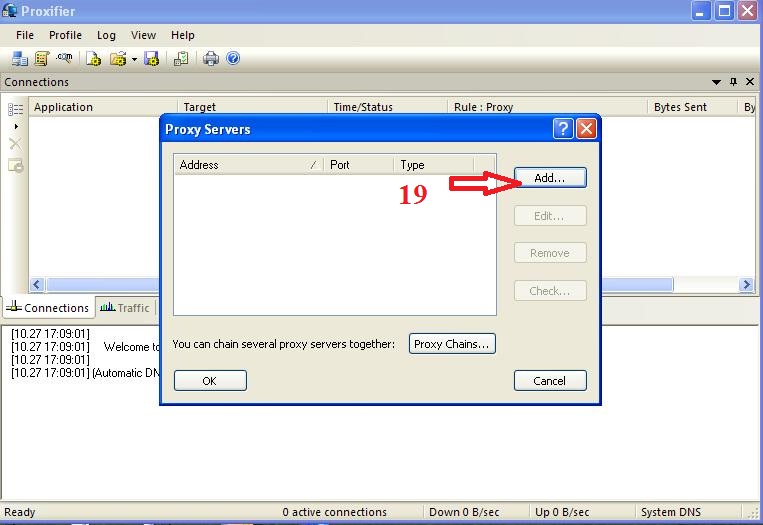
Task: Sort by Type column header
Action: [434, 165]
